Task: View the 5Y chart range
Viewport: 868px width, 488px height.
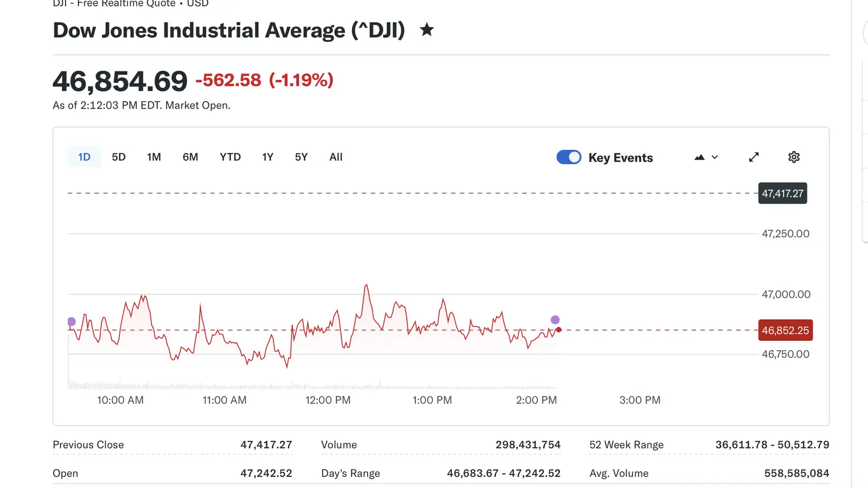Action: (301, 157)
